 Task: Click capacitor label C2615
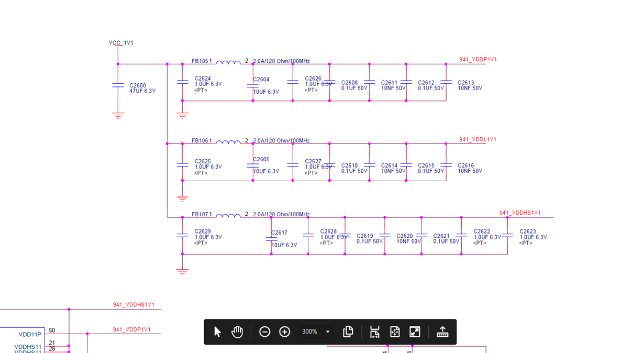tap(426, 166)
